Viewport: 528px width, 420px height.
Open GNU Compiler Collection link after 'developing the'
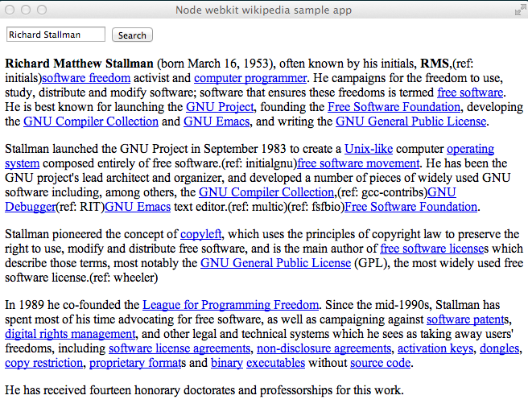[91, 121]
